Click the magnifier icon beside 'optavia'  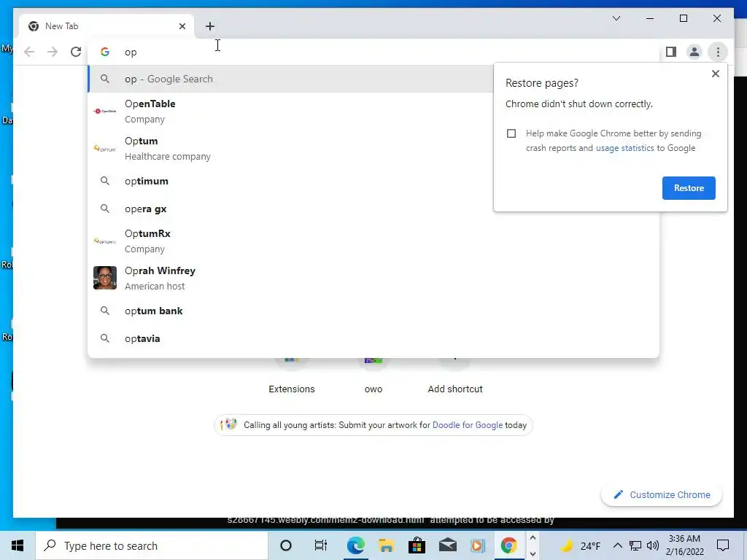point(105,338)
